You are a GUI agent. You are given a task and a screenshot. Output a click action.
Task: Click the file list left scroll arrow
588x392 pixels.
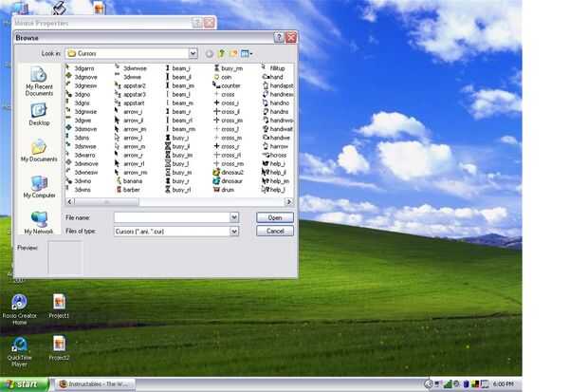[x=70, y=201]
